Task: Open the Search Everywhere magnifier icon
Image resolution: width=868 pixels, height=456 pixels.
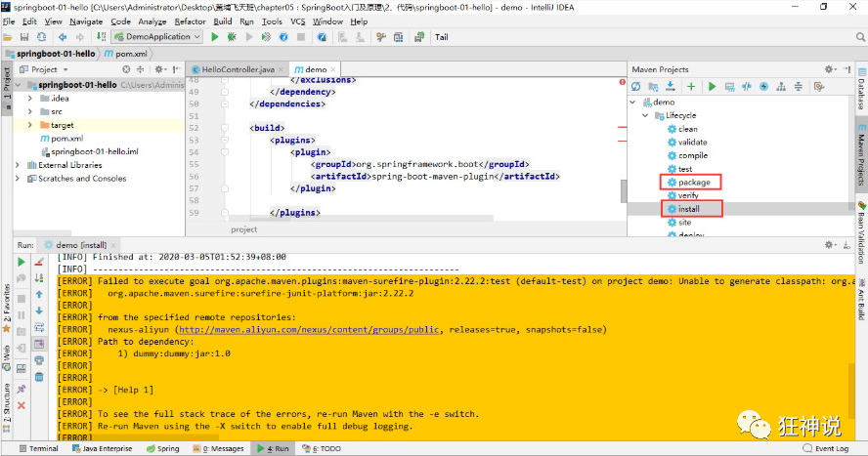Action: click(x=860, y=37)
